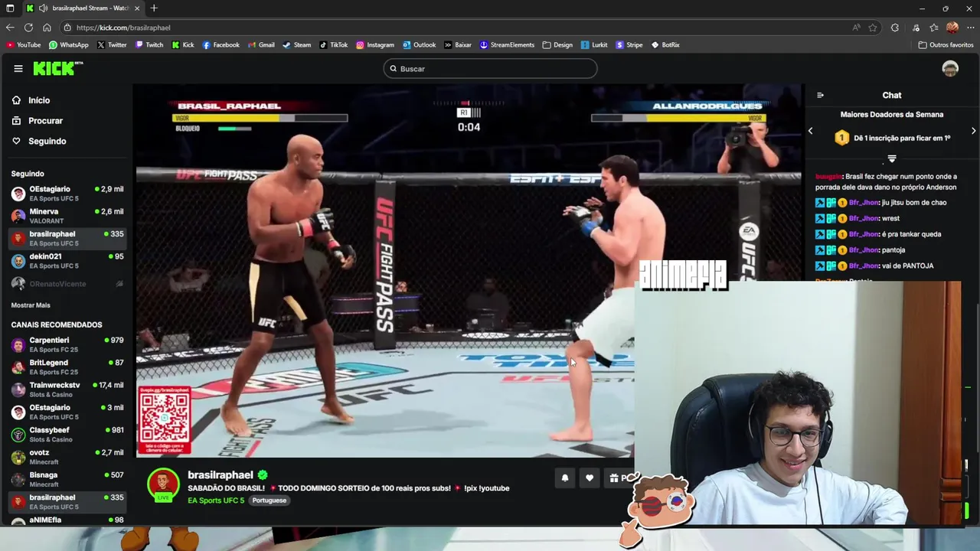Open dekin021 channel in Seguindo list
This screenshot has width=980, height=551.
67,261
